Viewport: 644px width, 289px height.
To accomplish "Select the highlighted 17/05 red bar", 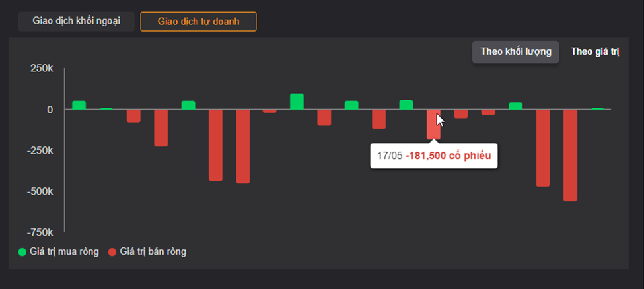I will click(x=433, y=125).
